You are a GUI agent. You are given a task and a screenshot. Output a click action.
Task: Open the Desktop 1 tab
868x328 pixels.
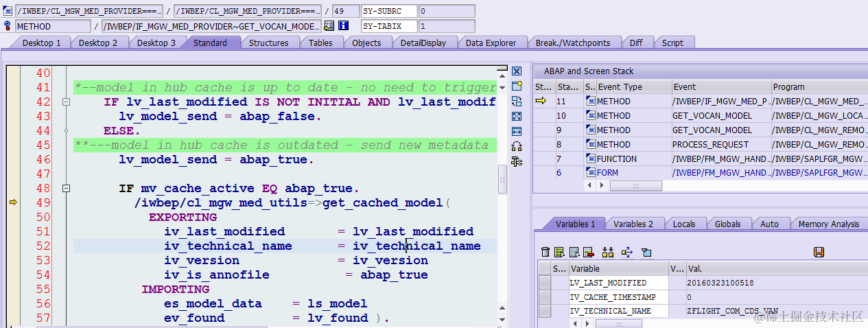[x=42, y=43]
